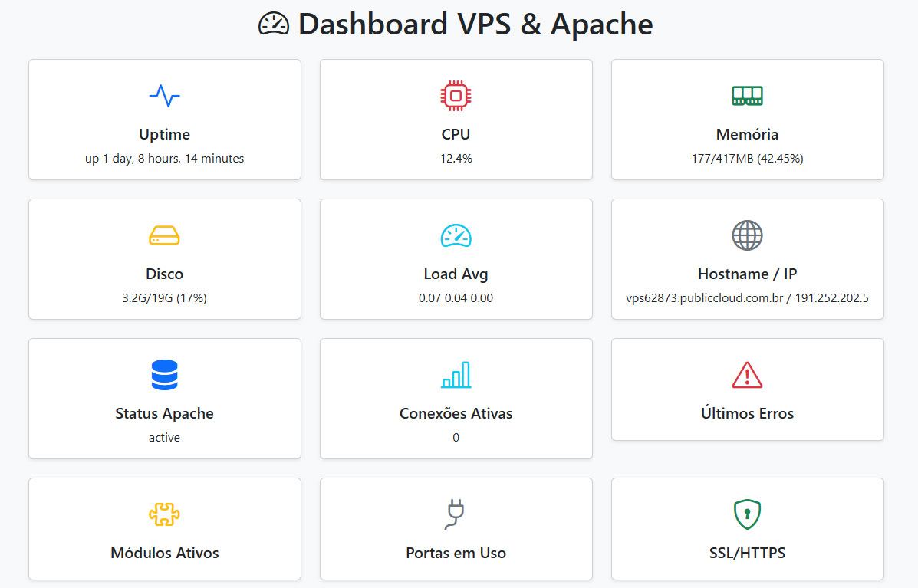Select the CPU chip icon

click(x=456, y=95)
